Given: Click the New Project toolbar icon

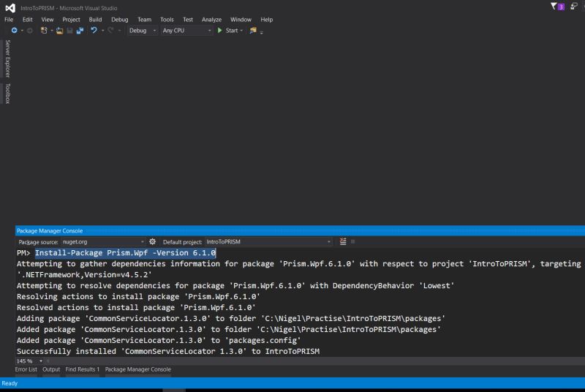Looking at the screenshot, I should tap(44, 31).
